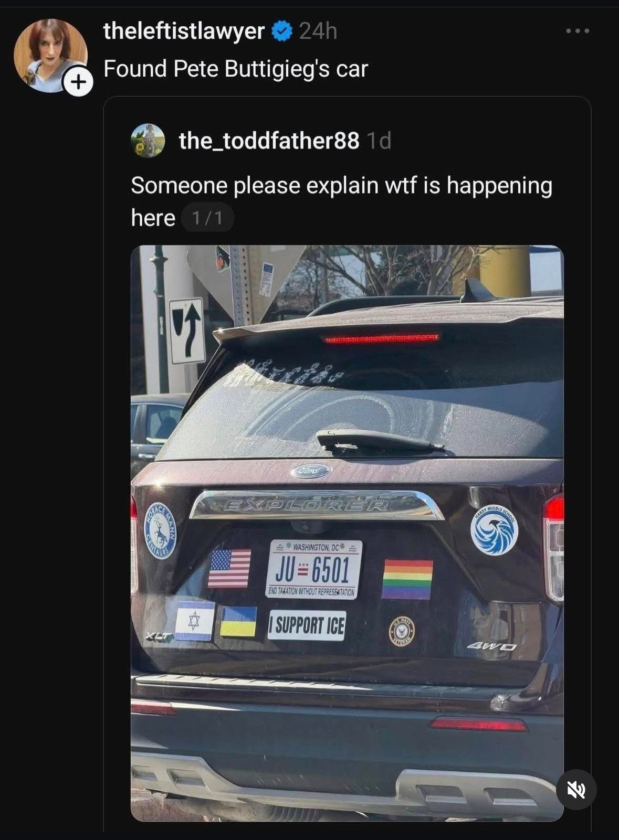Tap the Washington DC license plate

tap(314, 569)
